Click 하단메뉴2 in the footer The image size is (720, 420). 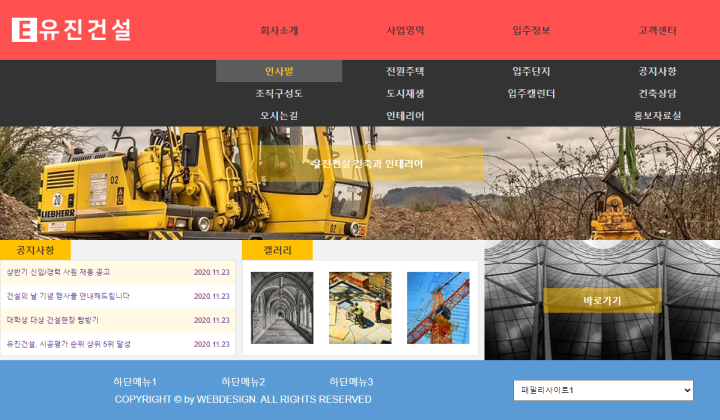[243, 382]
